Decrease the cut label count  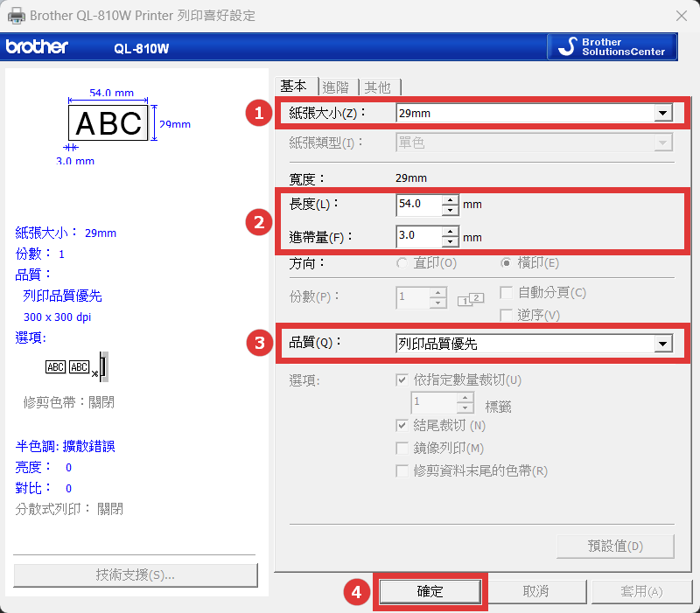(465, 408)
